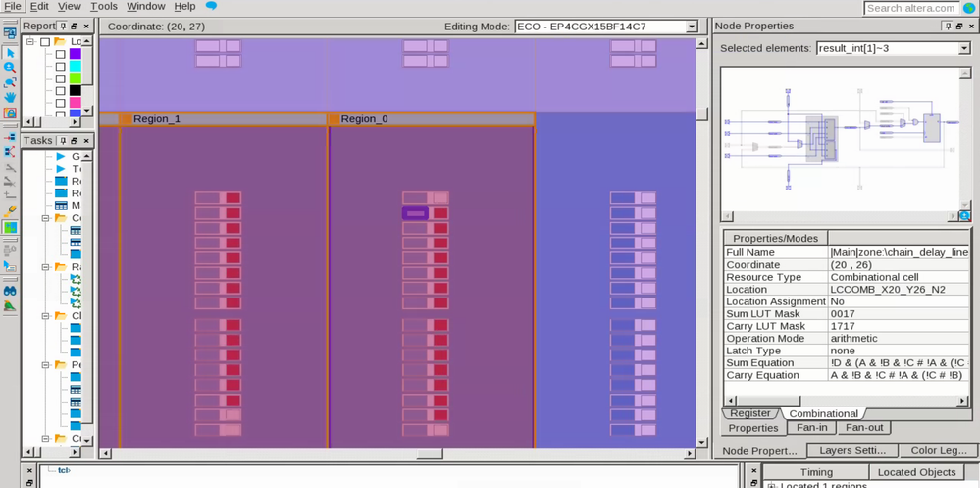
Task: Click the bird's eye view icon above the arrow
Action: (10, 33)
